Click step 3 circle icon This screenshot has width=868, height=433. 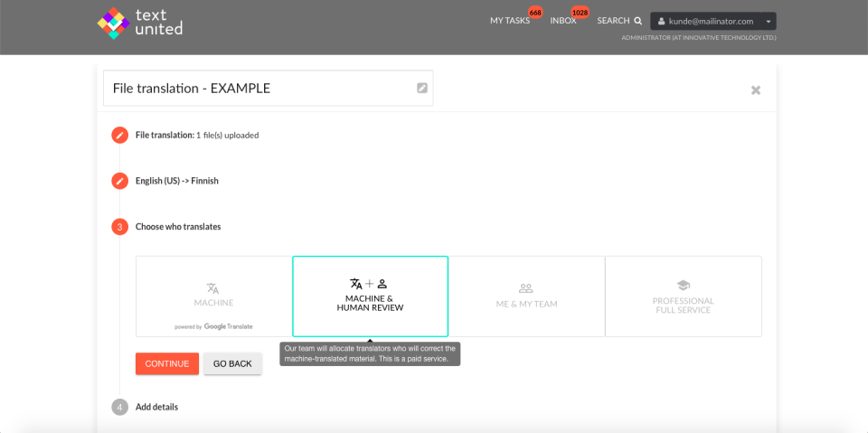(x=119, y=227)
